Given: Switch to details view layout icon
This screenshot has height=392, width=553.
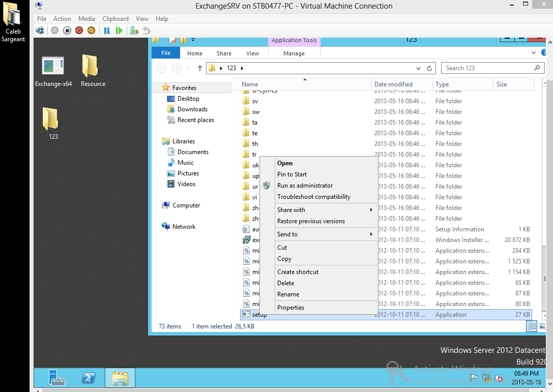Looking at the screenshot, I should click(x=532, y=326).
